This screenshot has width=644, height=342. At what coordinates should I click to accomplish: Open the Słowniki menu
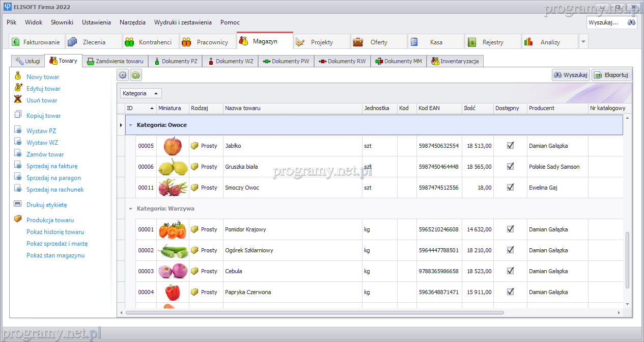pos(62,22)
